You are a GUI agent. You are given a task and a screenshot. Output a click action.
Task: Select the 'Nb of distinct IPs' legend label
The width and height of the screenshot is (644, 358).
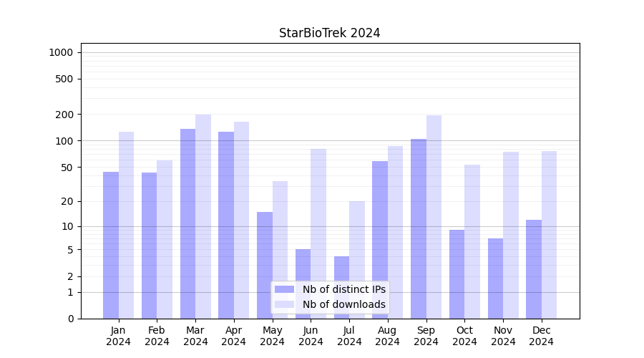pos(343,289)
